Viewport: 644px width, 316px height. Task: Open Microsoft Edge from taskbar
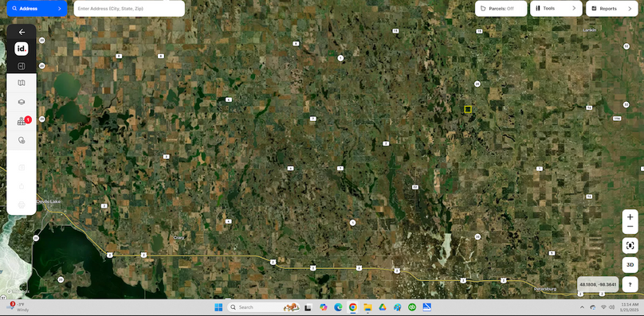coord(338,307)
